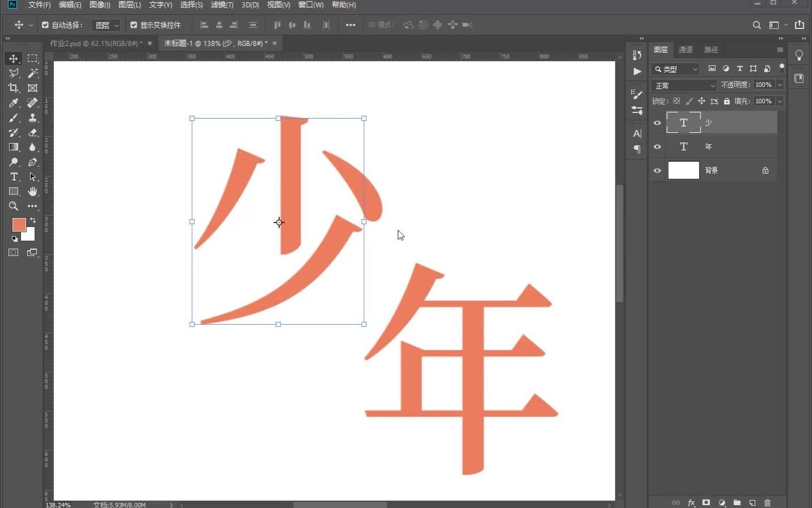Toggle the Auto-Select checkbox
Screen dimensions: 812x508
pos(45,25)
